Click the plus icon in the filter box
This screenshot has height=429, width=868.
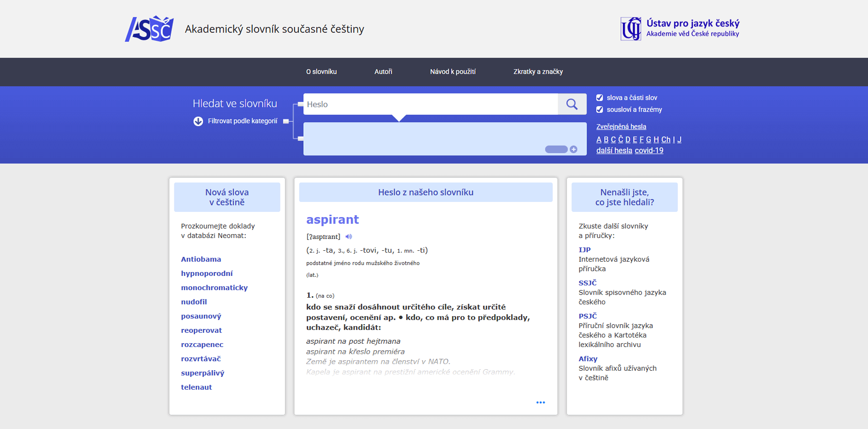(x=573, y=149)
